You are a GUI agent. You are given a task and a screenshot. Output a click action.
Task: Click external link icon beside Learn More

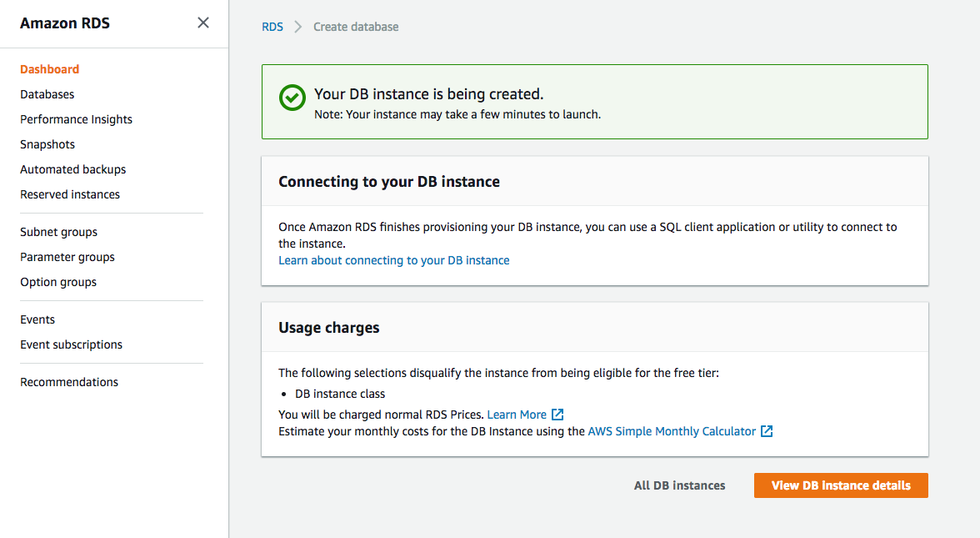pyautogui.click(x=558, y=415)
